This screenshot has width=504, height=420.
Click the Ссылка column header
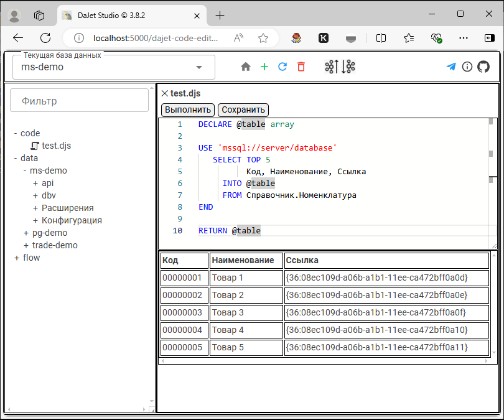386,260
